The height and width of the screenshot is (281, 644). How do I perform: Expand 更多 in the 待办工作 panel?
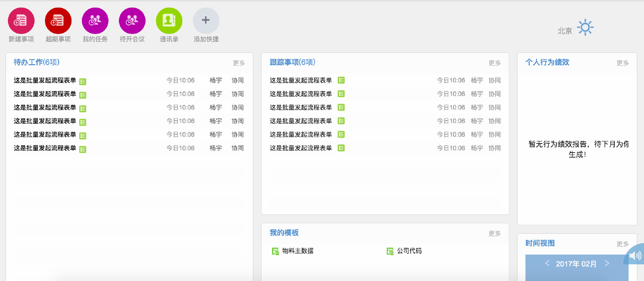239,63
